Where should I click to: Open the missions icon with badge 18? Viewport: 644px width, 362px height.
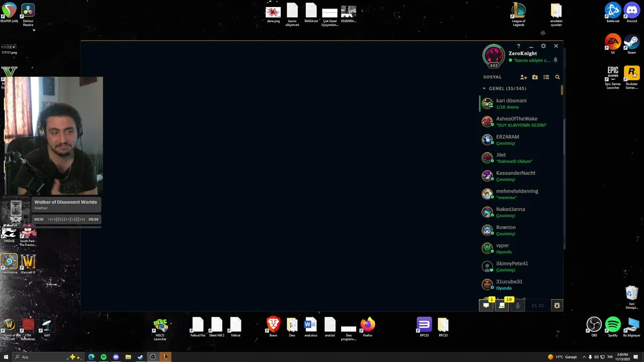[x=502, y=305]
